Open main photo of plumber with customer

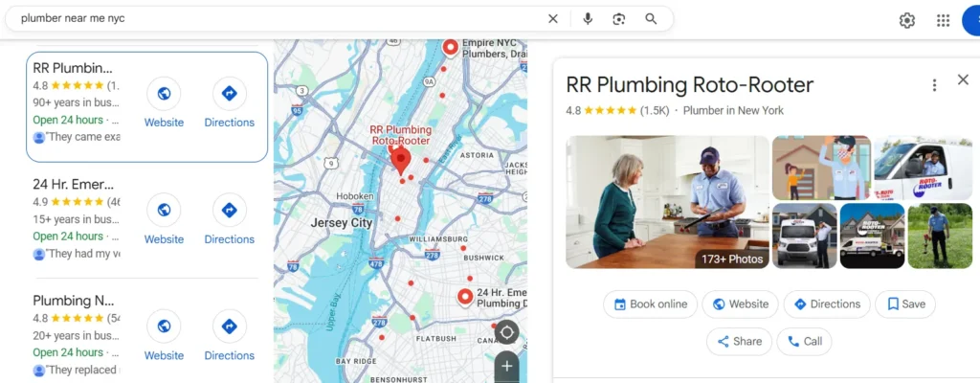click(667, 202)
